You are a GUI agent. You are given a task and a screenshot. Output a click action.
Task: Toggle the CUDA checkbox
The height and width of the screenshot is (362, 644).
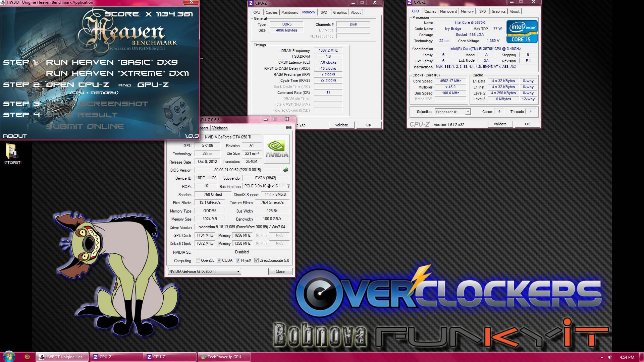219,260
